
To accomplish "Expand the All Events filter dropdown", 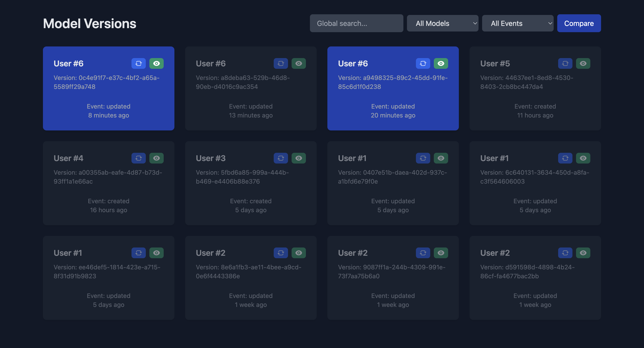I will (517, 23).
